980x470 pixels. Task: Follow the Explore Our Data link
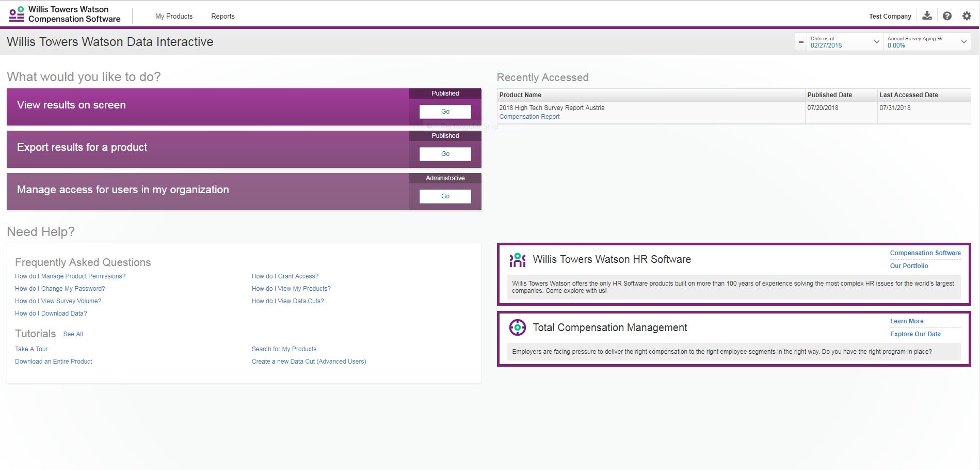[915, 334]
